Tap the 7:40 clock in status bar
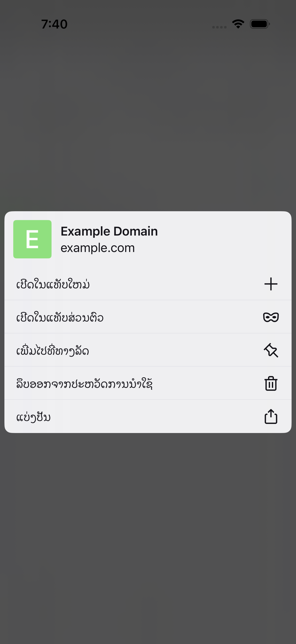The height and width of the screenshot is (644, 296). coord(54,24)
